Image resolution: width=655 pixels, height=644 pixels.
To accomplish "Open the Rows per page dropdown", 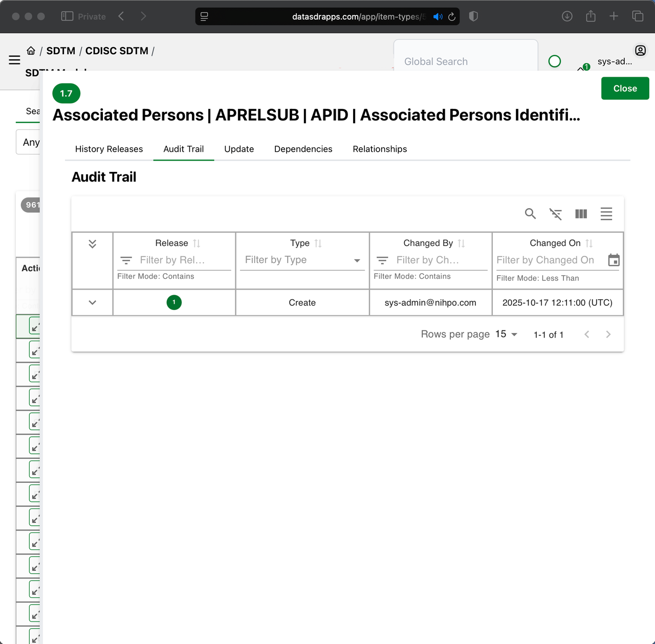I will click(505, 334).
